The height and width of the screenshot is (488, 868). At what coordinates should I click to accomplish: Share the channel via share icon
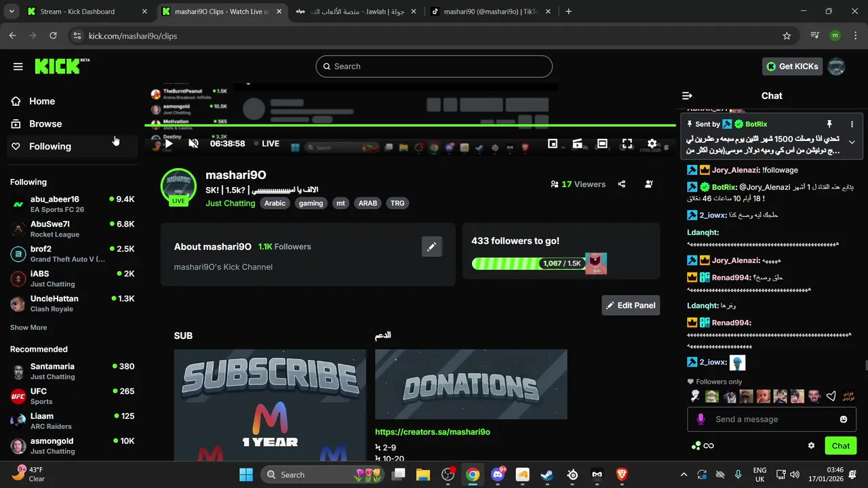point(622,184)
